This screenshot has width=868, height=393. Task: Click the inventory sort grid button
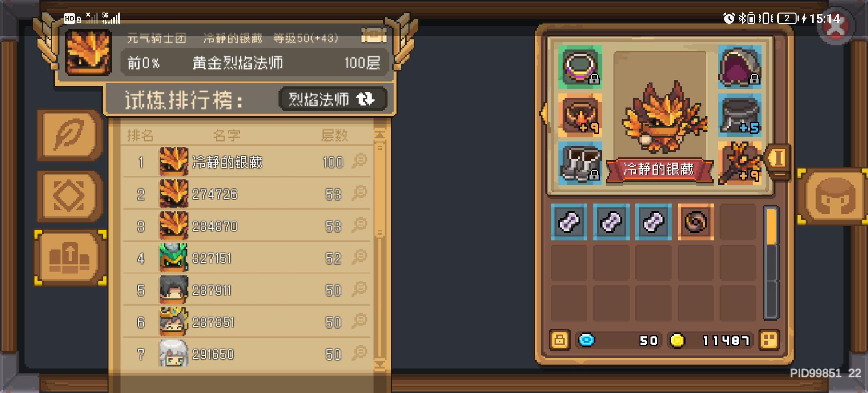[769, 340]
